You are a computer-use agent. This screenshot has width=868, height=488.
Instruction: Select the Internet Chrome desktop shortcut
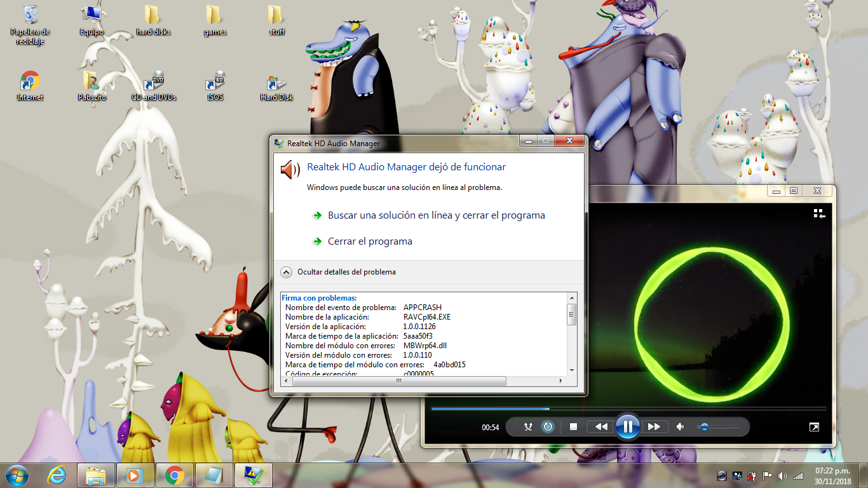click(x=30, y=86)
